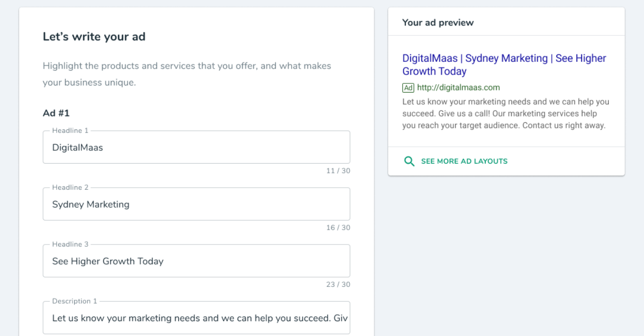
Task: Edit the Headline 1 field containing DigitalMaas
Action: [197, 147]
